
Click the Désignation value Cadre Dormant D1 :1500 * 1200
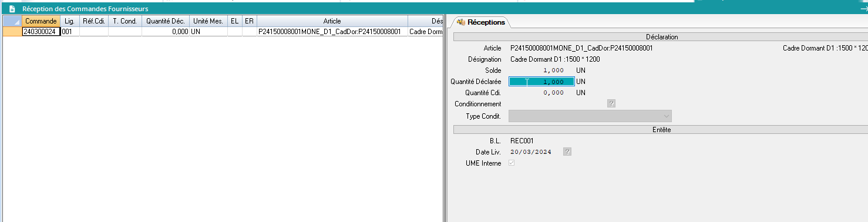[555, 59]
